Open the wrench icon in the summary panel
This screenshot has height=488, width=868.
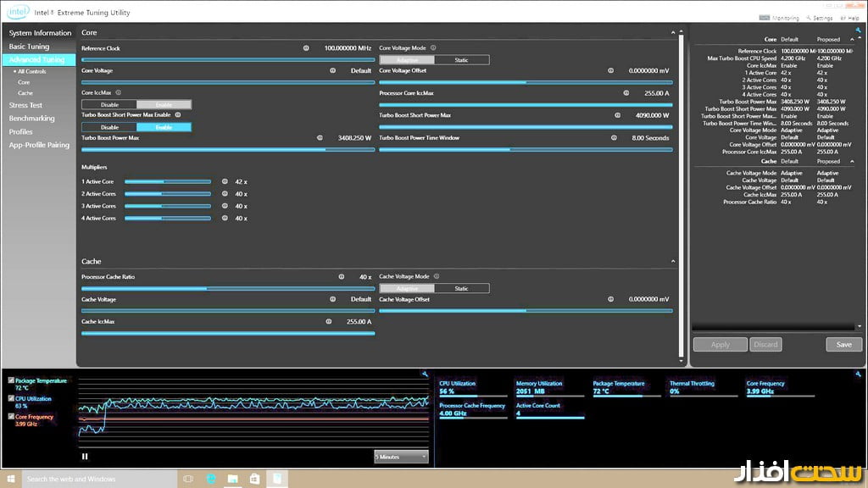point(859,30)
